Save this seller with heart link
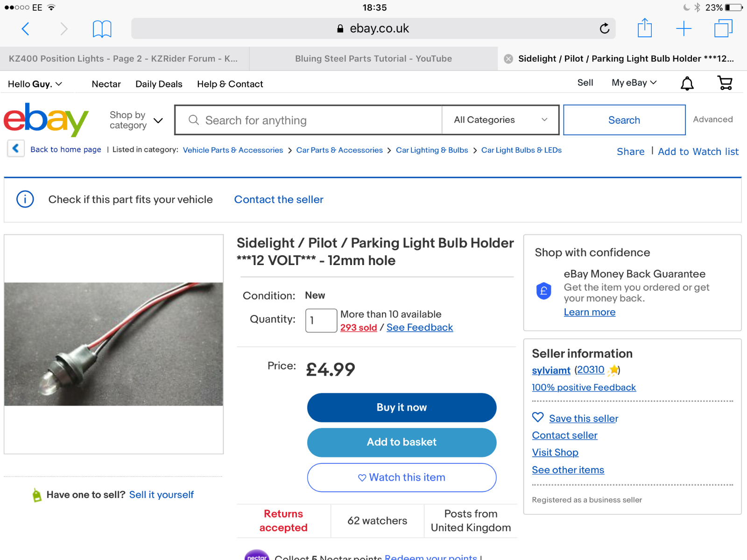The height and width of the screenshot is (560, 747). tap(575, 418)
